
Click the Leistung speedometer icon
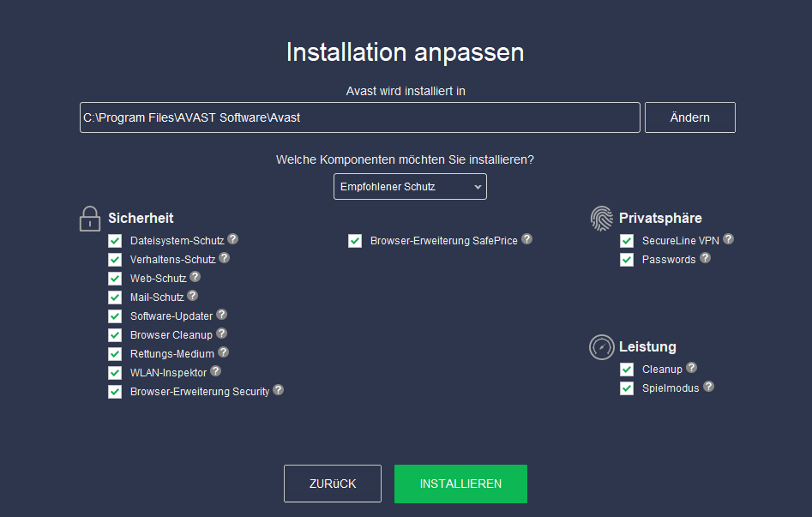tap(601, 347)
